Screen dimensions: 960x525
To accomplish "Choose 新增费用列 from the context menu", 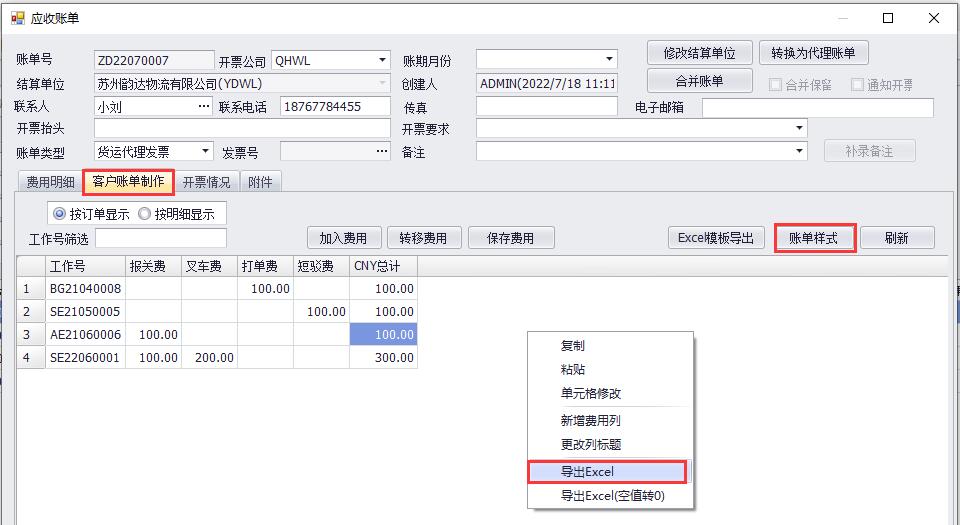I will (610, 420).
